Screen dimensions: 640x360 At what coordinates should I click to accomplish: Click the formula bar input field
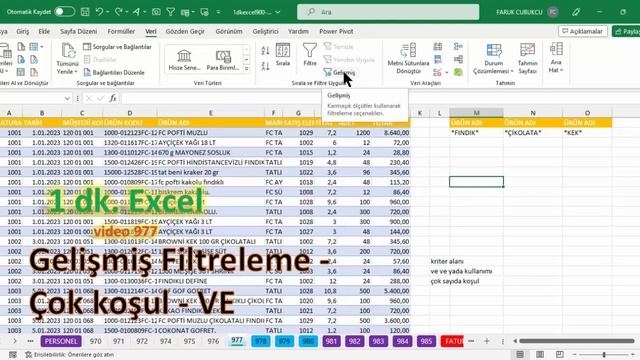coord(380,98)
